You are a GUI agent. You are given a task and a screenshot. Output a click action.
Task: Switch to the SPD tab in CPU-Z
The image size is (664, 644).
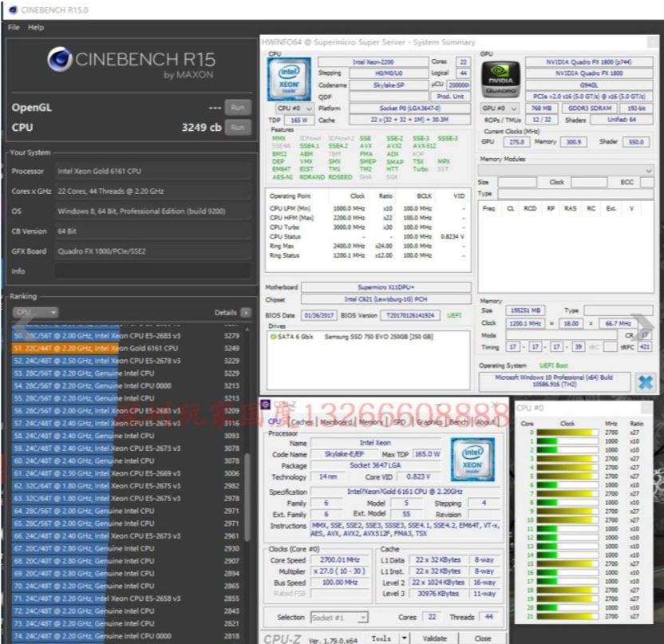click(x=399, y=421)
